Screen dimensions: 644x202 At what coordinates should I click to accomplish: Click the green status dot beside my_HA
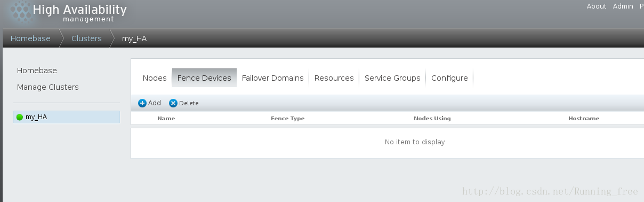click(20, 117)
